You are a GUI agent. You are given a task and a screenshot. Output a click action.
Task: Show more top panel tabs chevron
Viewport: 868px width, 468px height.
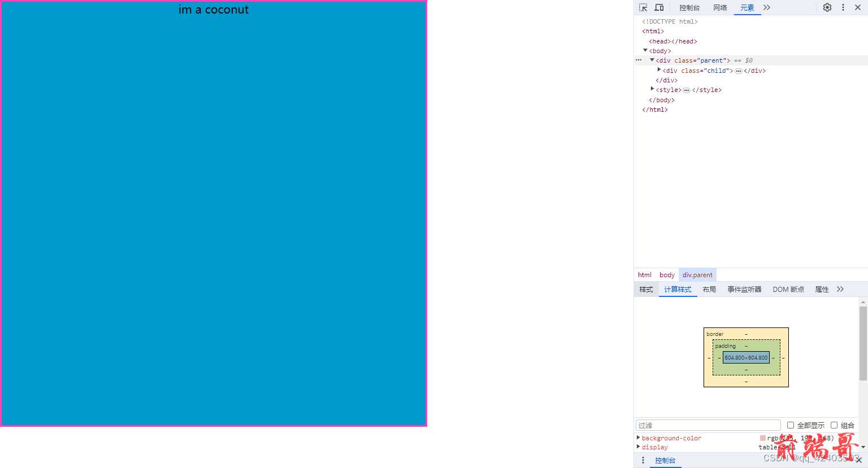coord(767,7)
